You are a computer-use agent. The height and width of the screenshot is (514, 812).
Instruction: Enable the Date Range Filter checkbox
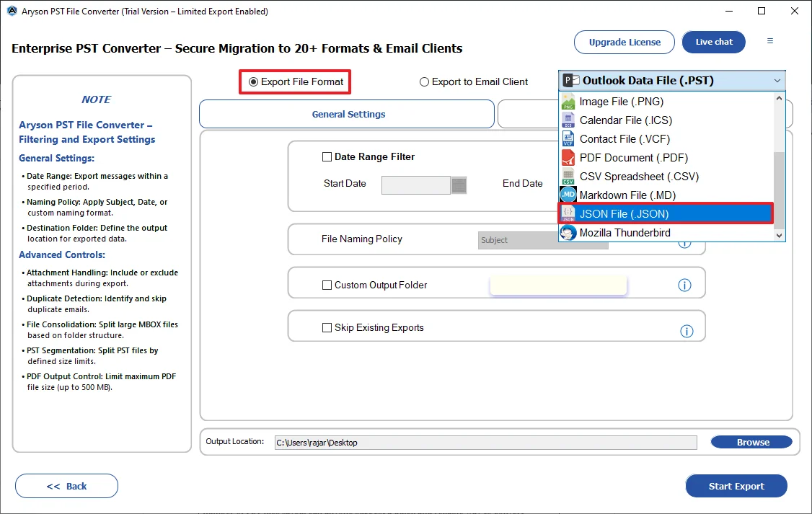pyautogui.click(x=327, y=157)
